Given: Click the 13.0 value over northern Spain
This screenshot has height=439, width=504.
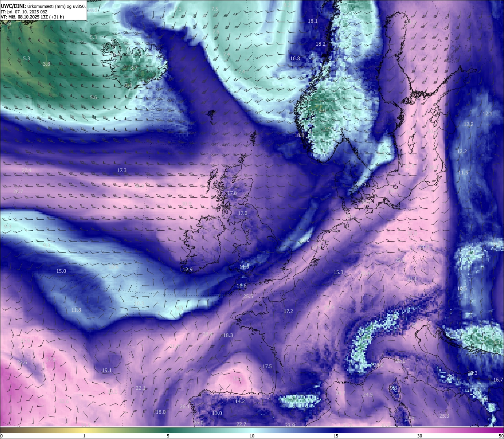Looking at the screenshot, I should tap(217, 413).
